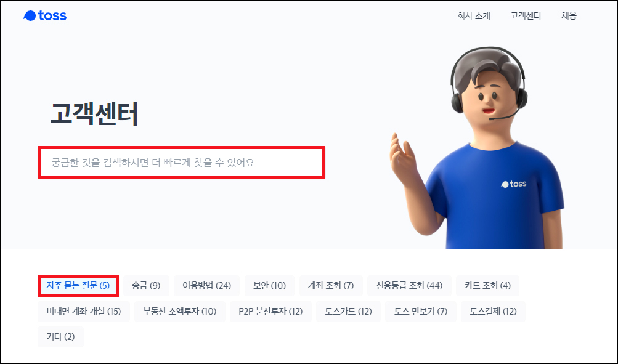Select the 송금 (9) category
Viewport: 618px width, 364px height.
(146, 286)
